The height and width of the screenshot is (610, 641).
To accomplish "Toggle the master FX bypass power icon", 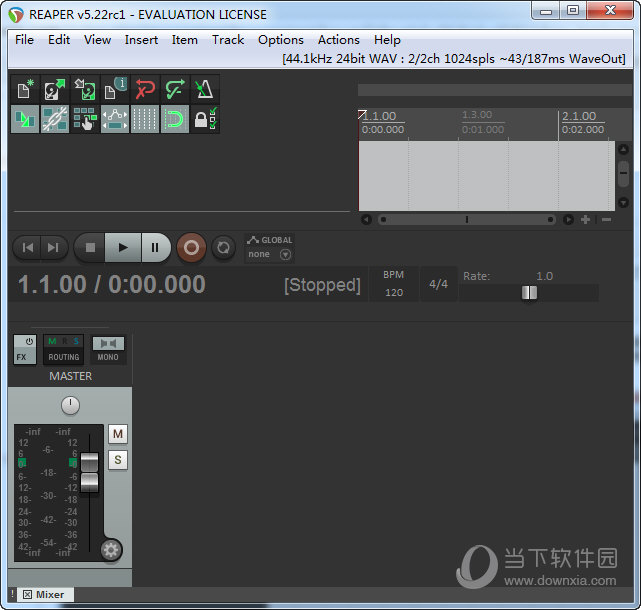I will click(29, 341).
